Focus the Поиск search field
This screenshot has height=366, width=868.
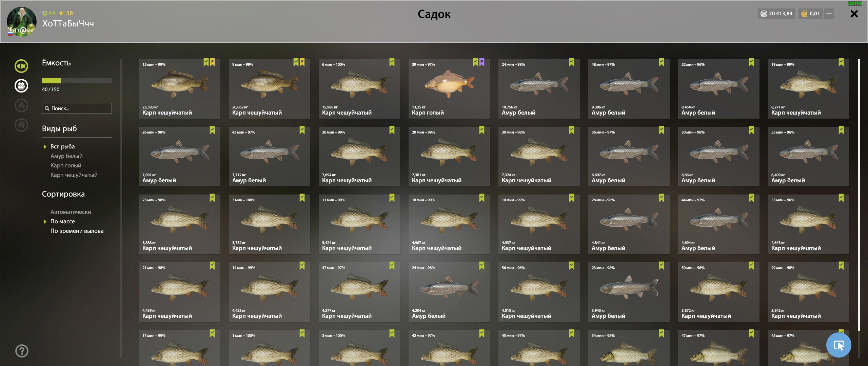pos(77,108)
